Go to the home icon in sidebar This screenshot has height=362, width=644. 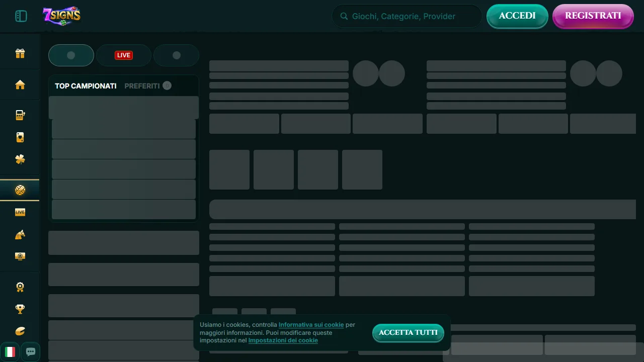pos(20,84)
